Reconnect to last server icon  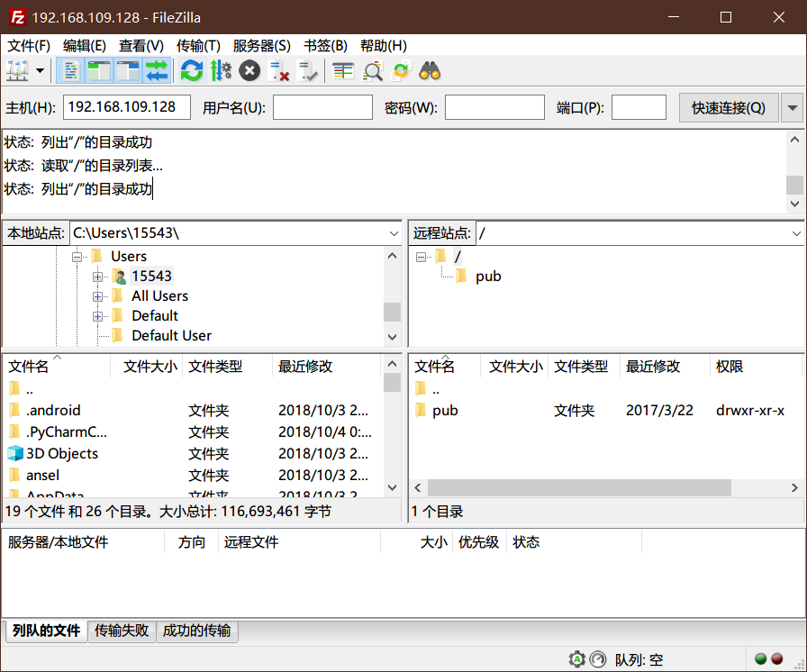[308, 71]
